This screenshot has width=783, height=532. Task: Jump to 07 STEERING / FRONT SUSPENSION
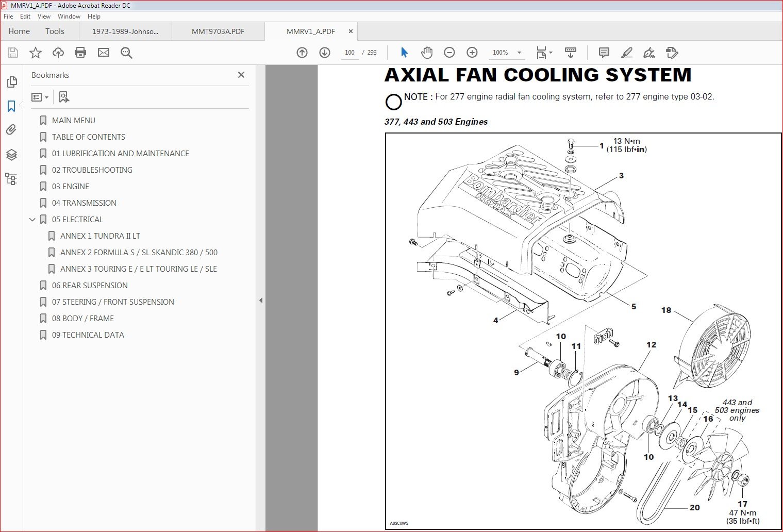113,302
